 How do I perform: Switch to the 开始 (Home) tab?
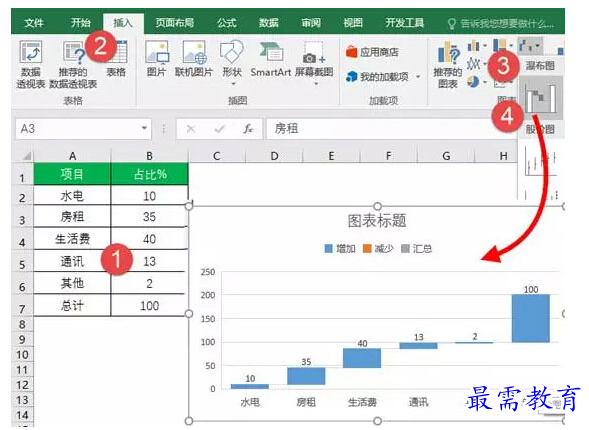(81, 23)
